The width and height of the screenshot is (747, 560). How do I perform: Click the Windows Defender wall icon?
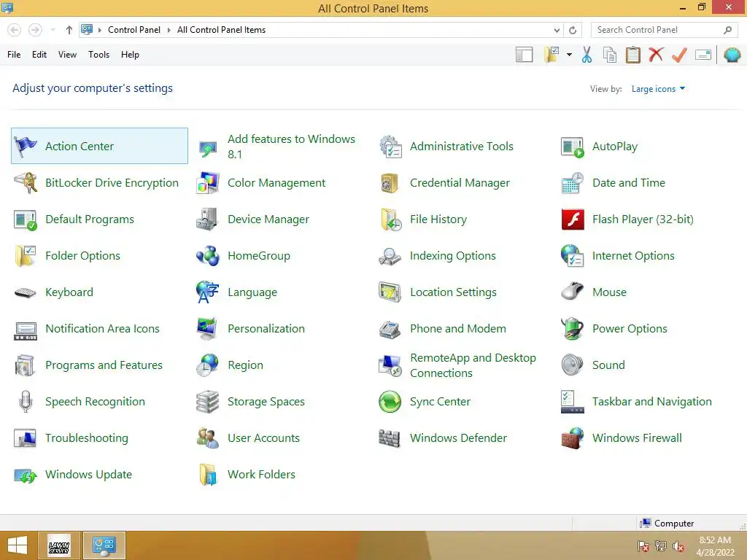coord(390,438)
